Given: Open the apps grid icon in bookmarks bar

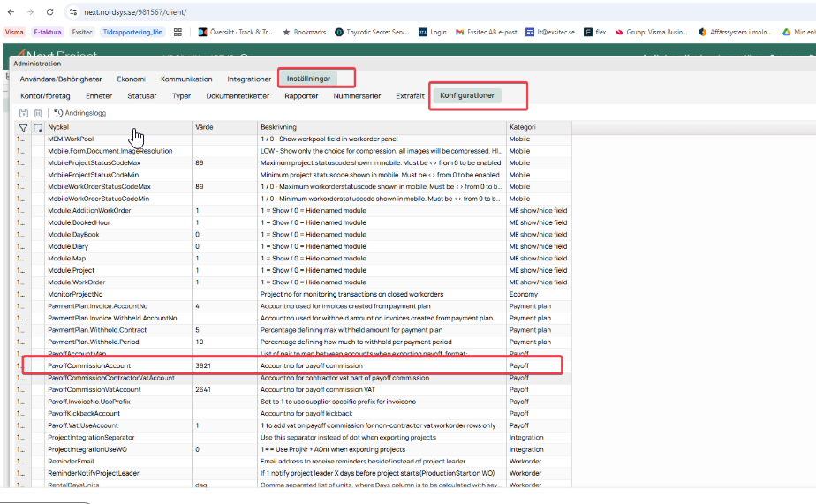Looking at the screenshot, I should 178,32.
